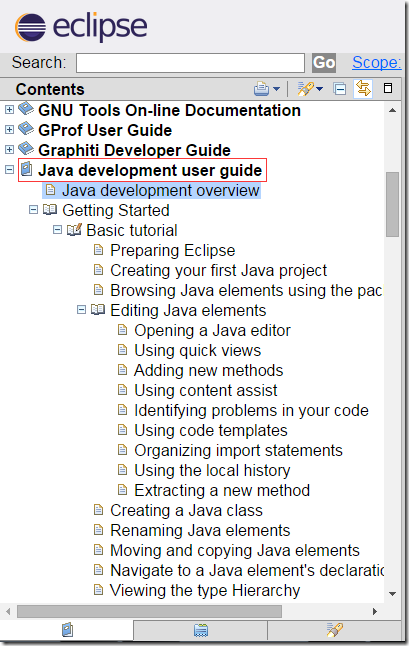This screenshot has height=646, width=409.
Task: Click vertical scrollbar down arrow
Action: coord(393,594)
